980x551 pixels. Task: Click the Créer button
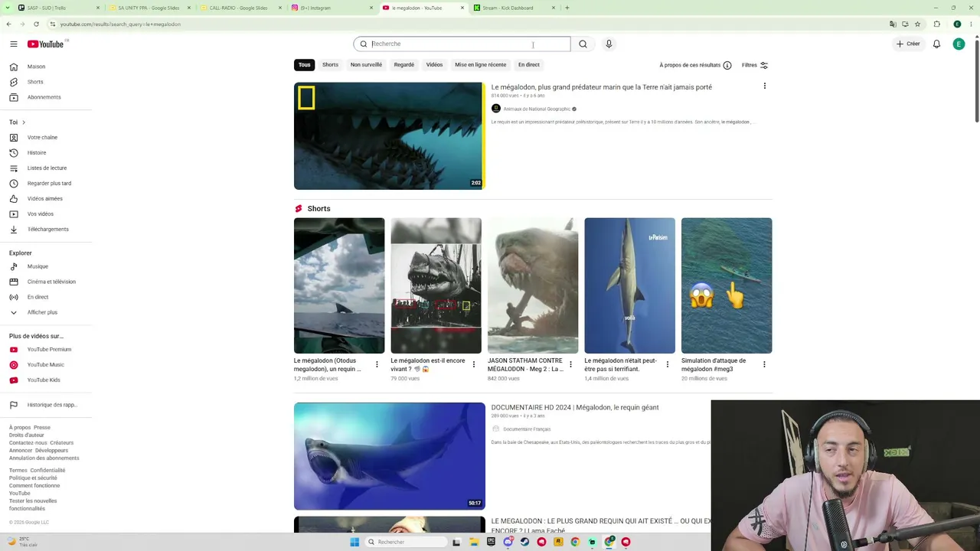point(908,44)
